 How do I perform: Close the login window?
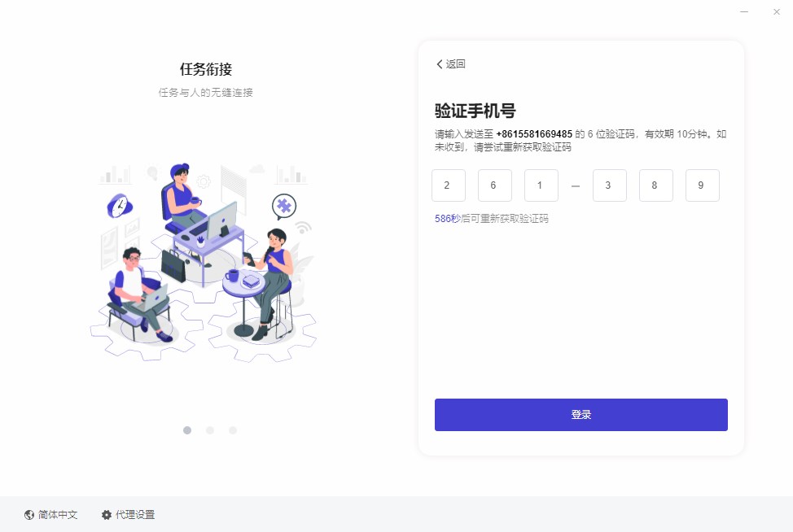pos(777,11)
